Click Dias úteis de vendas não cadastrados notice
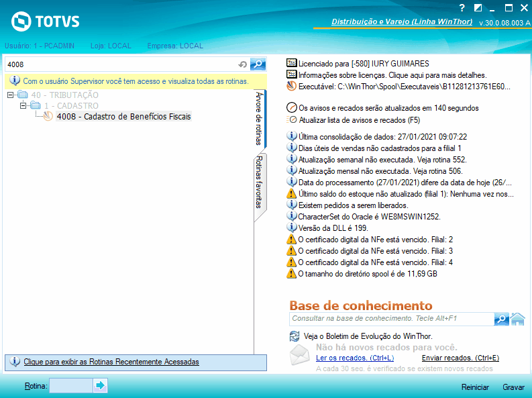Screen dimensions: 532x398 (380, 148)
